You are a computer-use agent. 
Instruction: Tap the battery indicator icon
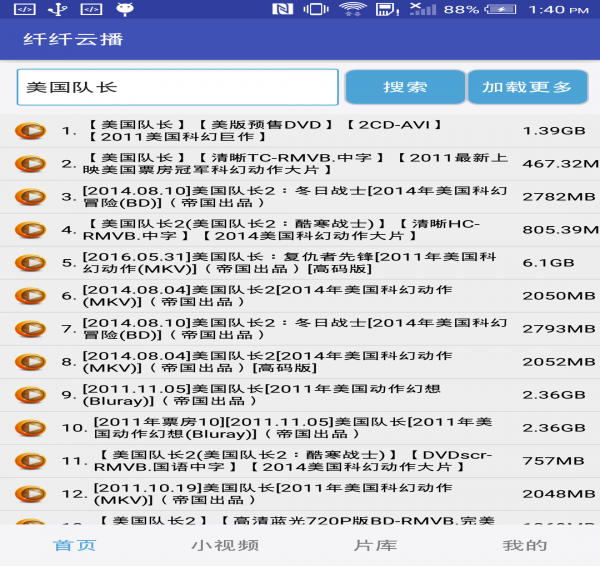coord(501,9)
